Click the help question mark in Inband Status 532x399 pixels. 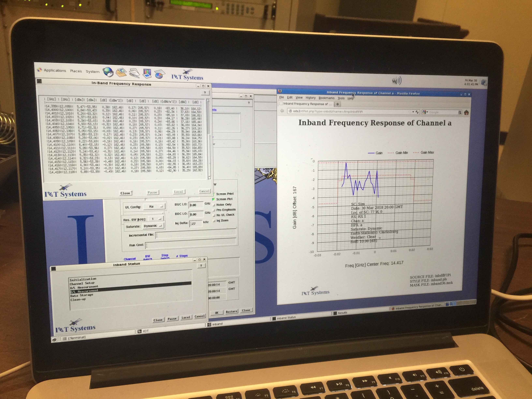201,266
